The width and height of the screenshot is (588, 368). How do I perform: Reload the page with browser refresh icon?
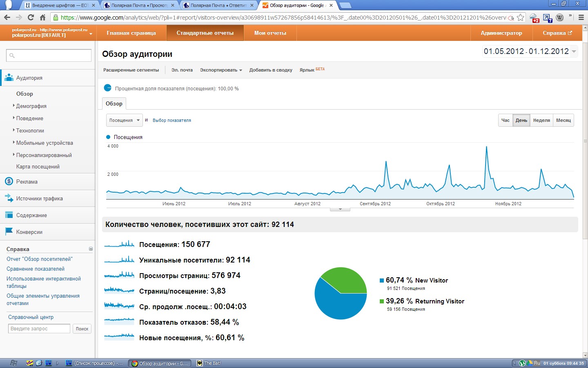(31, 17)
